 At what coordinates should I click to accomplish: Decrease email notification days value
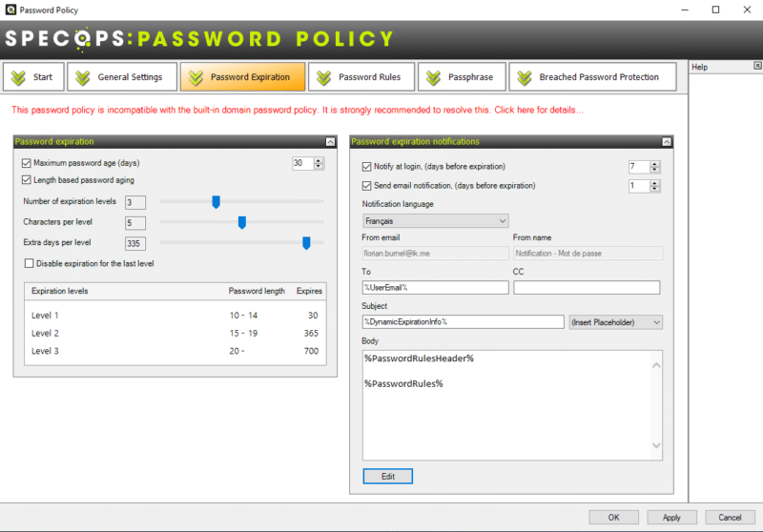pos(655,189)
